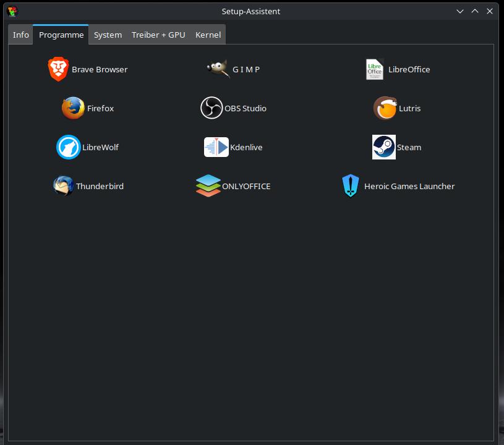Click the Lutris icon

[385, 108]
